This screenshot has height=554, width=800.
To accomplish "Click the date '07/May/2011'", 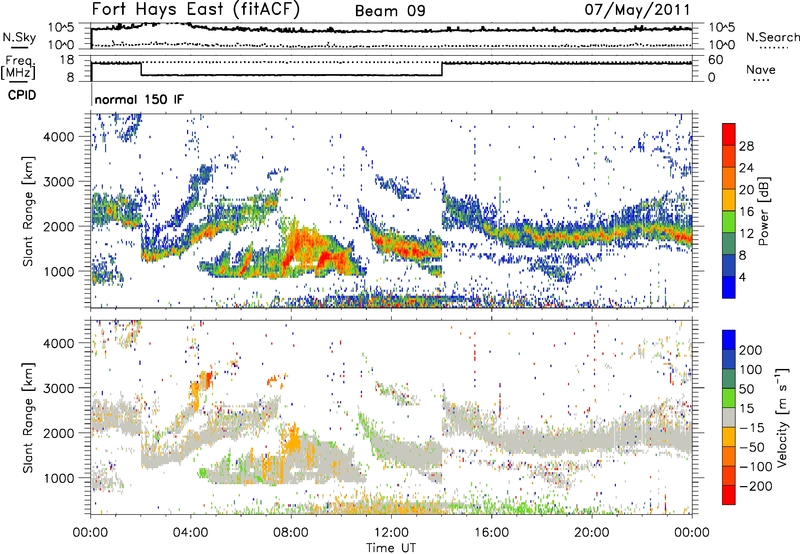I will [x=637, y=9].
